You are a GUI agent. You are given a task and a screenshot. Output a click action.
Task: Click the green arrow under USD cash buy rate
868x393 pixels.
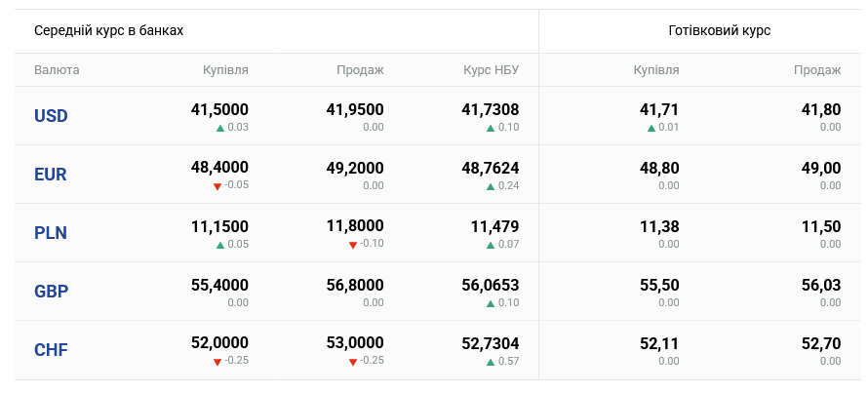tap(651, 128)
